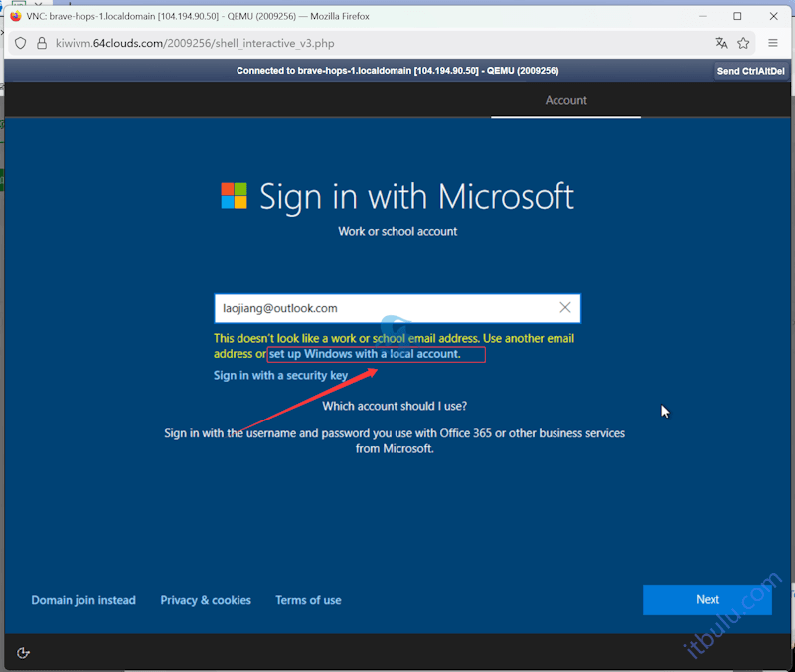Click the tracking protection shield icon

pyautogui.click(x=20, y=43)
